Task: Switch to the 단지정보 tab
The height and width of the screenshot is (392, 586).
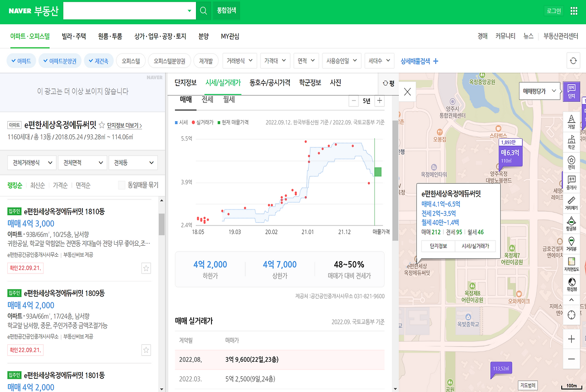Action: point(185,83)
